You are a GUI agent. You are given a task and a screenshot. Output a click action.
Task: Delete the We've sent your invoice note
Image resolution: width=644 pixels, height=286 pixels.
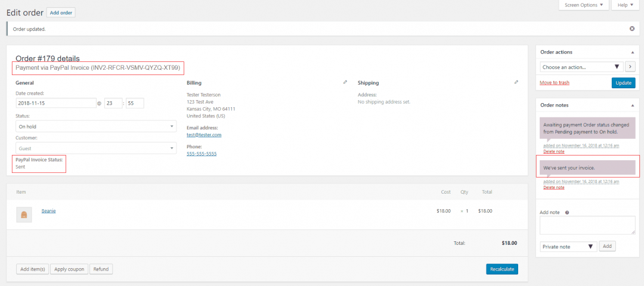coord(553,187)
